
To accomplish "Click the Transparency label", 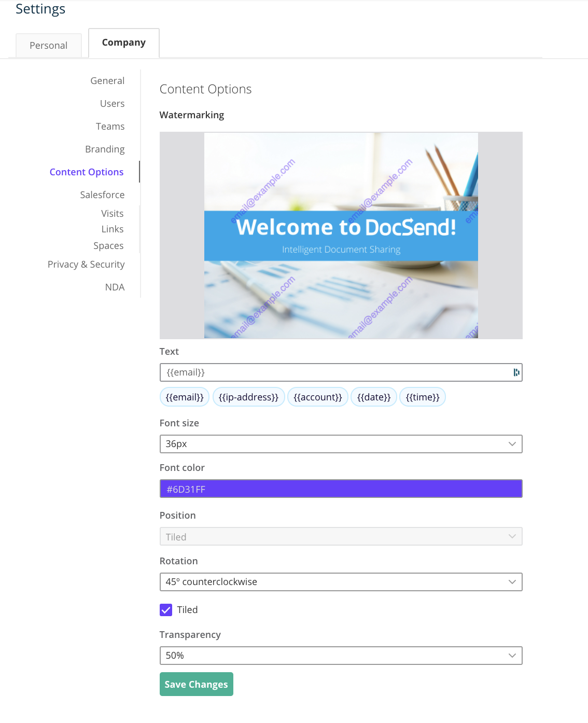I will click(190, 635).
